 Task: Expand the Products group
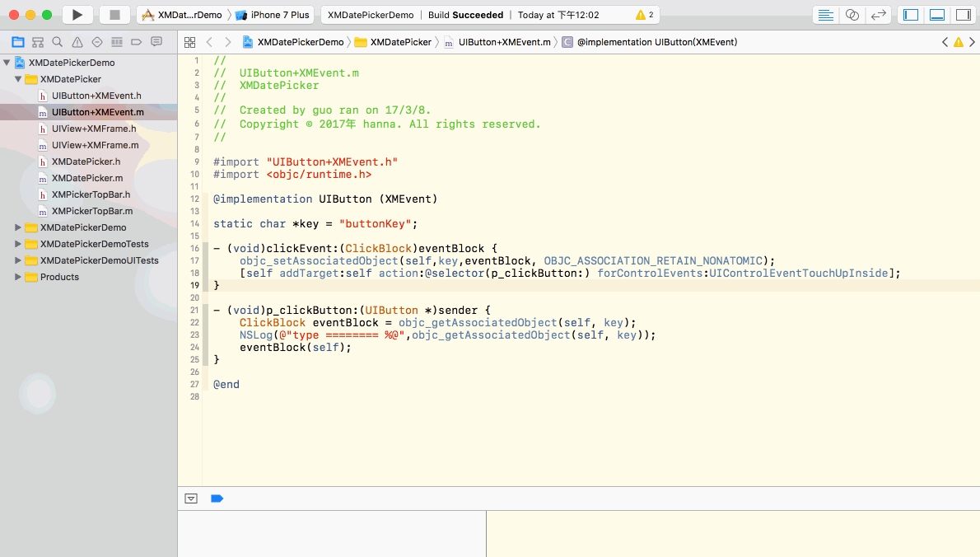click(18, 277)
